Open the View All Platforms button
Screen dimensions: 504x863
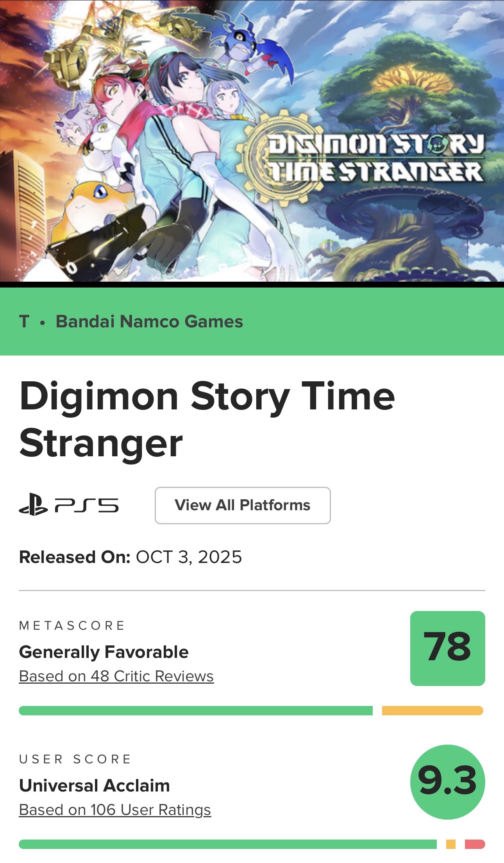pyautogui.click(x=243, y=505)
